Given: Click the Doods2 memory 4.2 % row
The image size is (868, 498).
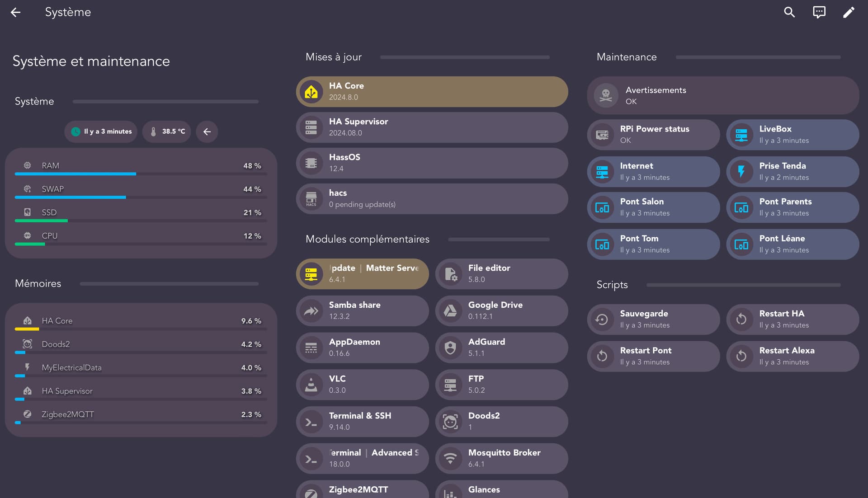Looking at the screenshot, I should (x=141, y=346).
